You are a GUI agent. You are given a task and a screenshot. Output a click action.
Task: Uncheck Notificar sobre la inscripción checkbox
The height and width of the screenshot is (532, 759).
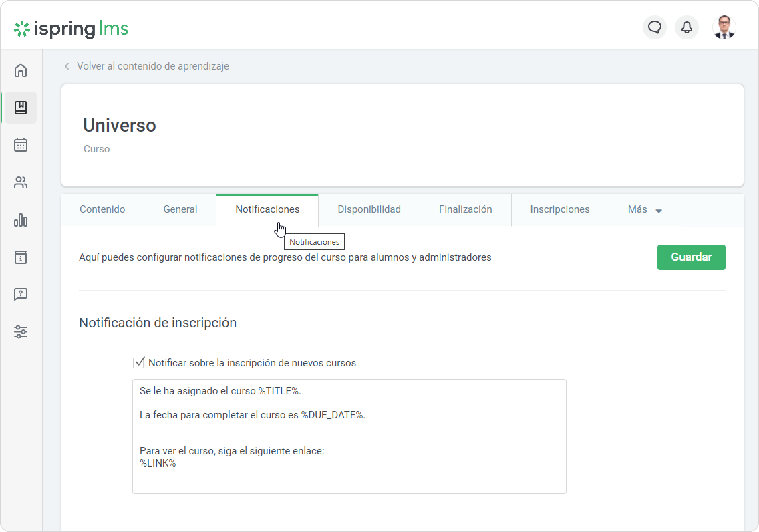coord(138,363)
